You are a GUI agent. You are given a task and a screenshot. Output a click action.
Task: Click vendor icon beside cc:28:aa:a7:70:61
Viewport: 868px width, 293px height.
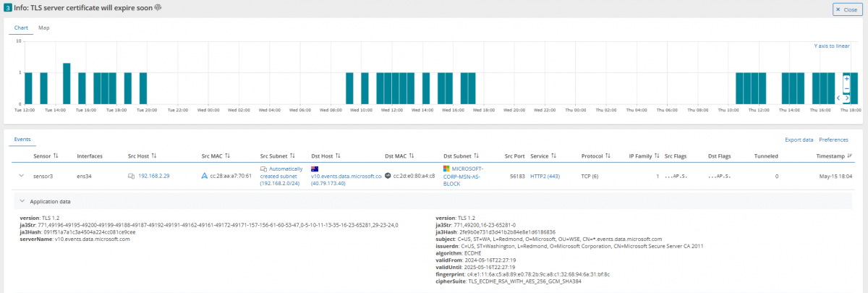pyautogui.click(x=205, y=176)
